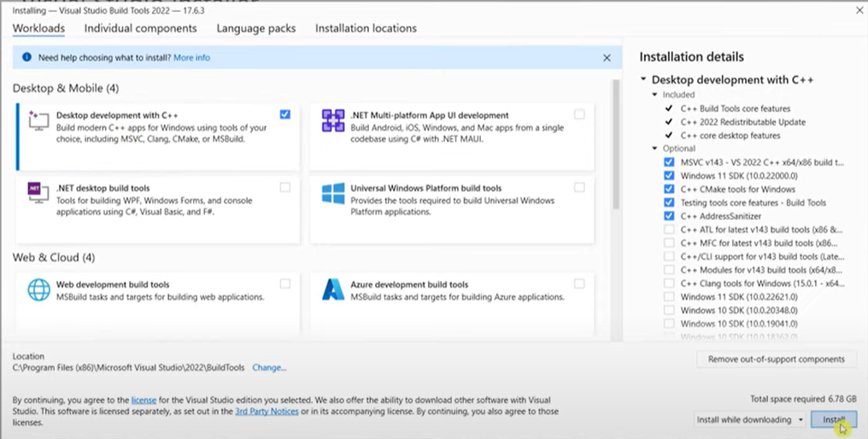Check .NET desktop build tools workload

click(x=284, y=187)
